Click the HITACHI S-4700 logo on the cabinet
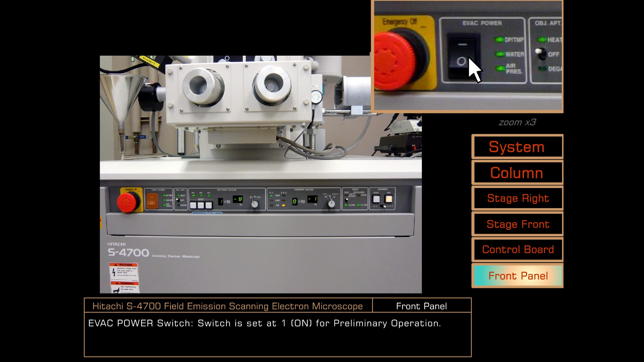Viewport: 644px width, 362px height. [128, 250]
